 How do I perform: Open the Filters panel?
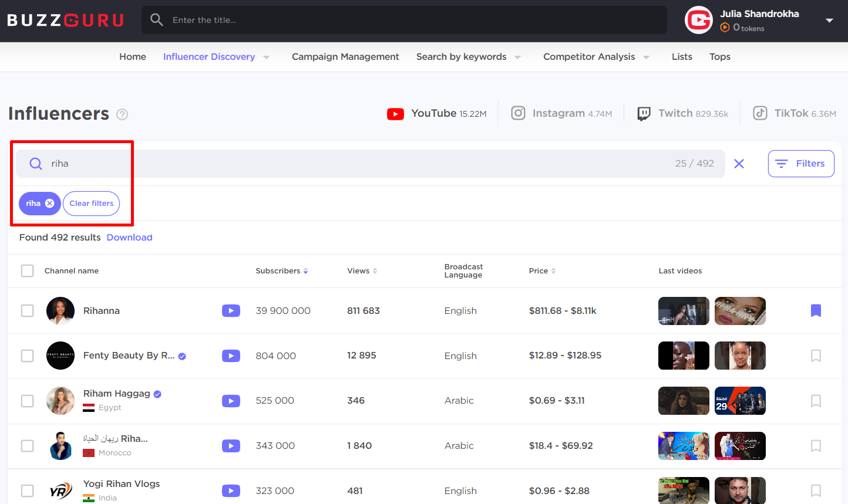(801, 164)
